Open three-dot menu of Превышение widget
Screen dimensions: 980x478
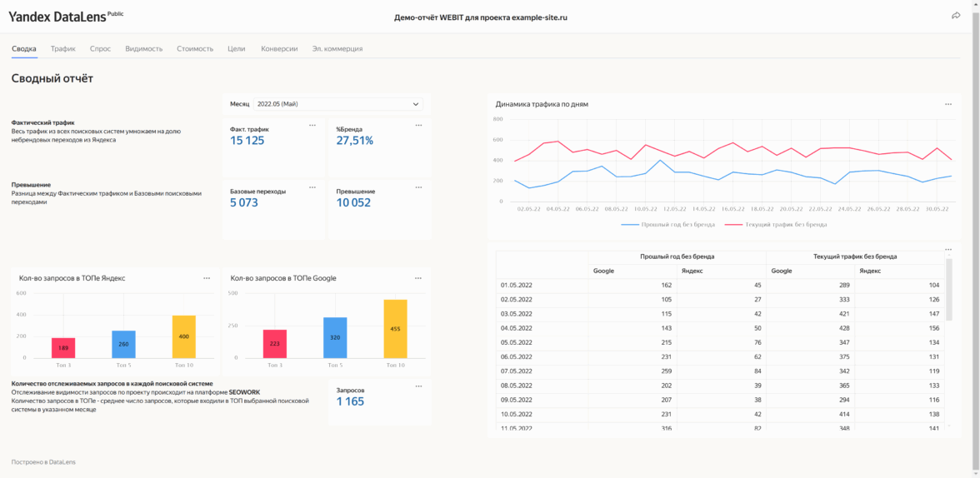[x=418, y=187]
